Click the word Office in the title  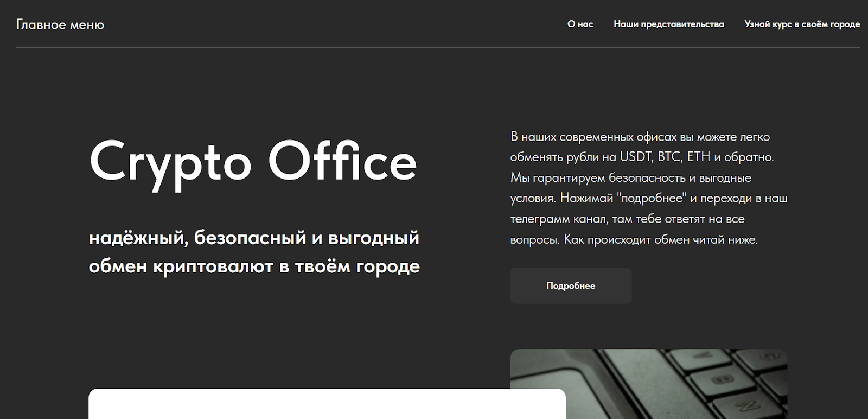pyautogui.click(x=342, y=161)
